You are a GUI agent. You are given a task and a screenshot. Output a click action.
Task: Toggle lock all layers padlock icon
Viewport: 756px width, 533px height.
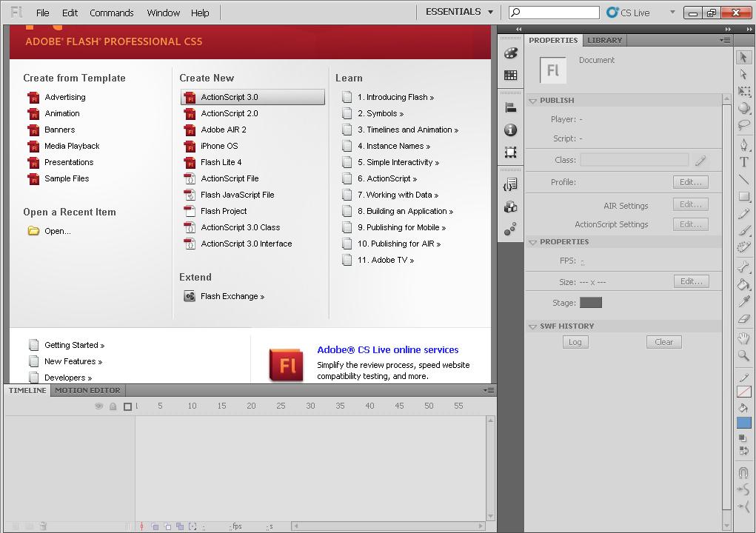pyautogui.click(x=113, y=406)
